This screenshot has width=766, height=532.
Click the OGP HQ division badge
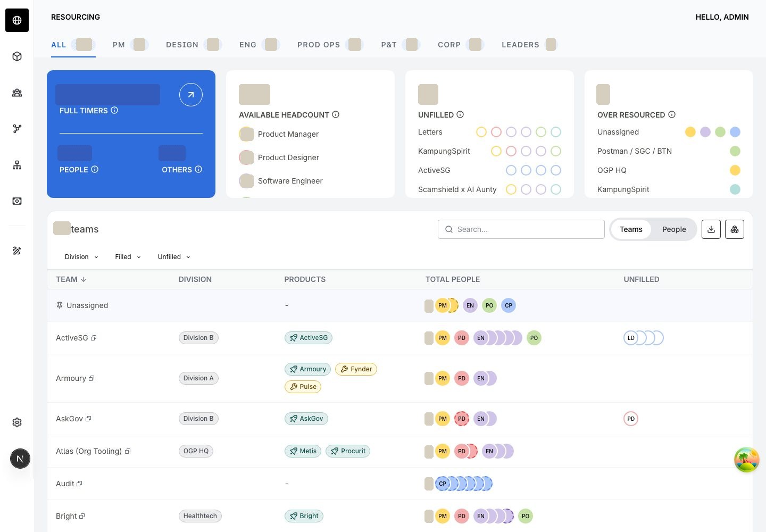coord(196,451)
